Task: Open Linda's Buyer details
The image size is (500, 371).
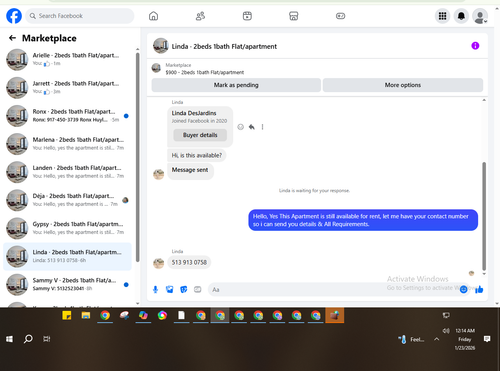Action: click(x=200, y=135)
